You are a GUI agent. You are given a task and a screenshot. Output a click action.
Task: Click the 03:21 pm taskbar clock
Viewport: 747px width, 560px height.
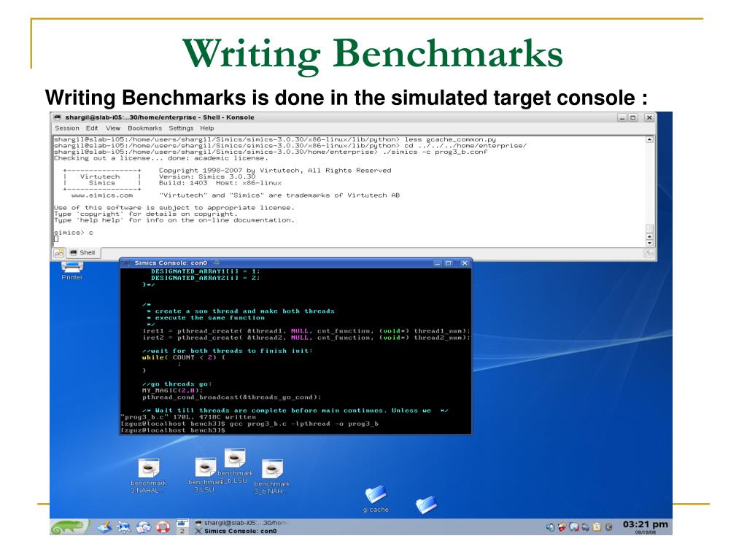(645, 525)
